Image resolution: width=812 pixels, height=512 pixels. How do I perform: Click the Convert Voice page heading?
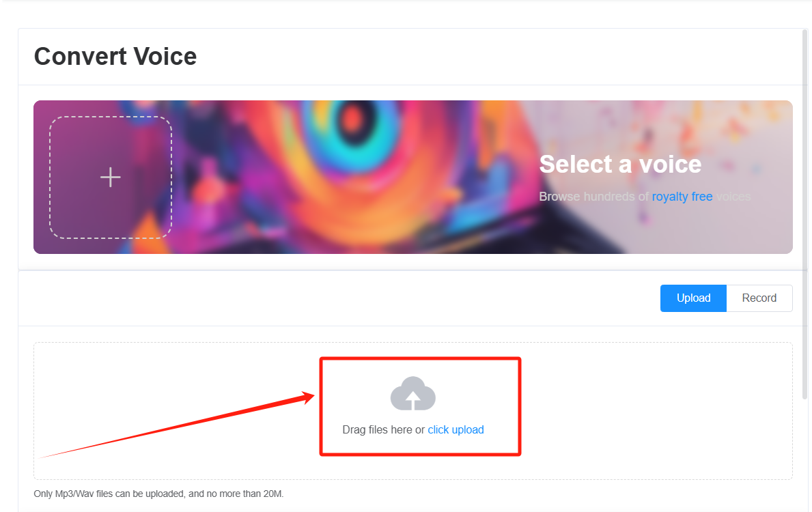(115, 57)
